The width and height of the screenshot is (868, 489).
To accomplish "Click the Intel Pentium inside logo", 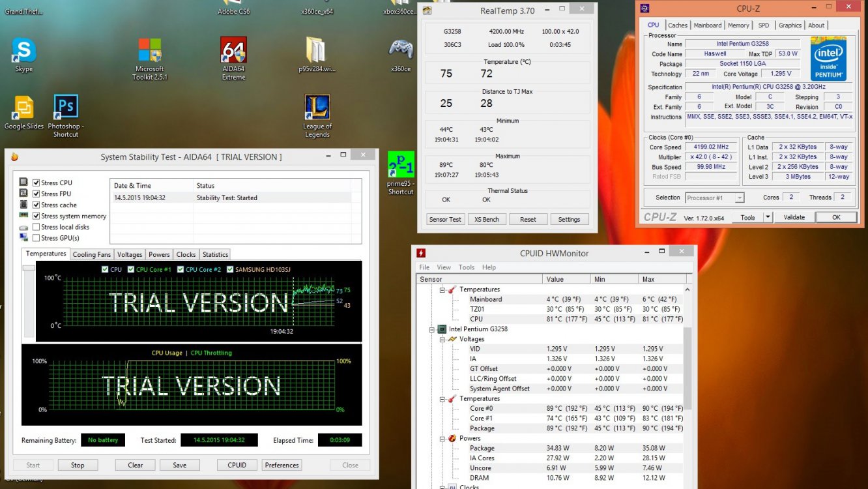I will click(x=828, y=59).
